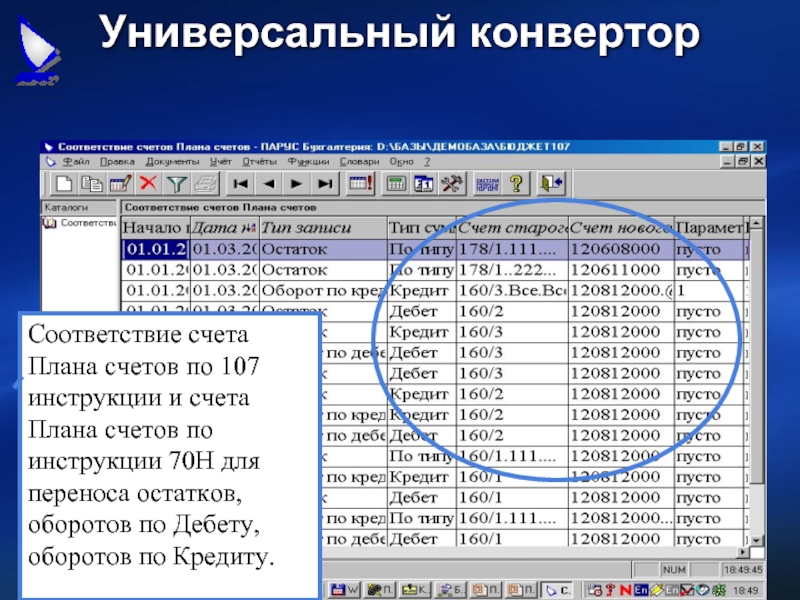Click Оборот по кред cell in third row
Viewport: 800px width, 600px height.
(x=323, y=291)
